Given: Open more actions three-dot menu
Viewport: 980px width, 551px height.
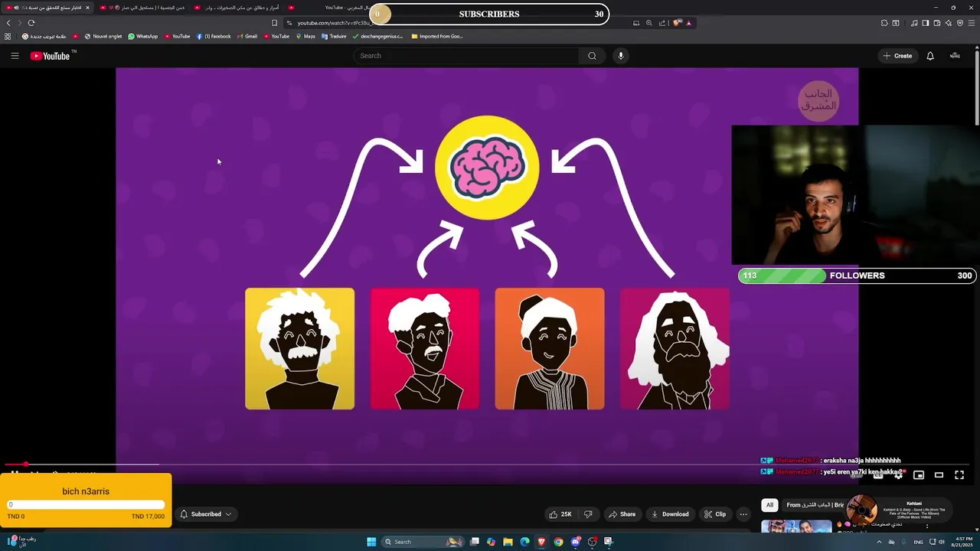Looking at the screenshot, I should 743,514.
